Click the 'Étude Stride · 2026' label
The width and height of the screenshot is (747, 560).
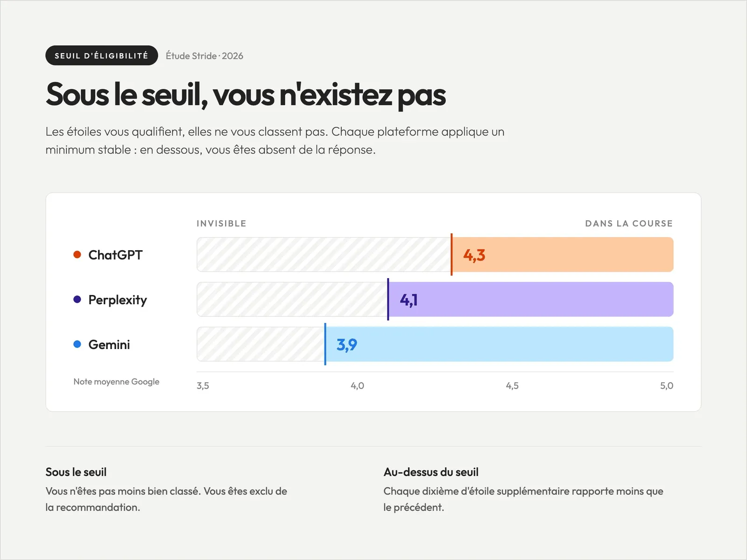(x=204, y=56)
